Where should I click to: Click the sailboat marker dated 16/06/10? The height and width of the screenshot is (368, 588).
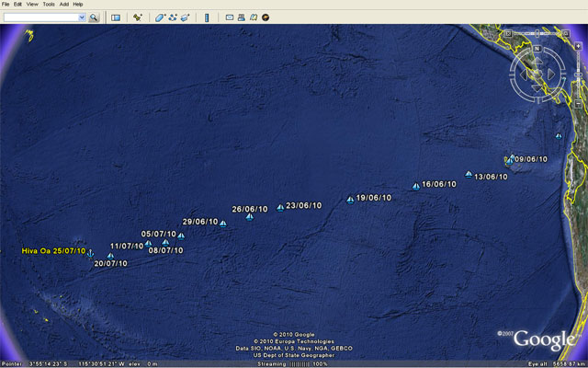[416, 186]
